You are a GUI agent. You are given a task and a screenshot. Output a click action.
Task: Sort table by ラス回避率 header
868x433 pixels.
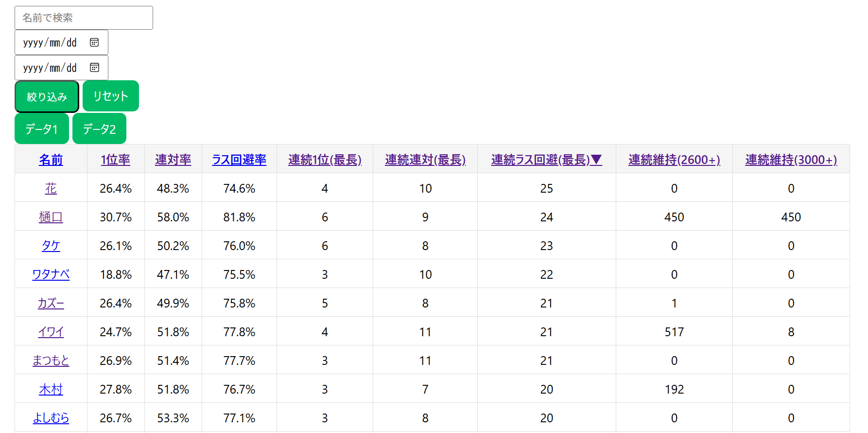coord(239,160)
